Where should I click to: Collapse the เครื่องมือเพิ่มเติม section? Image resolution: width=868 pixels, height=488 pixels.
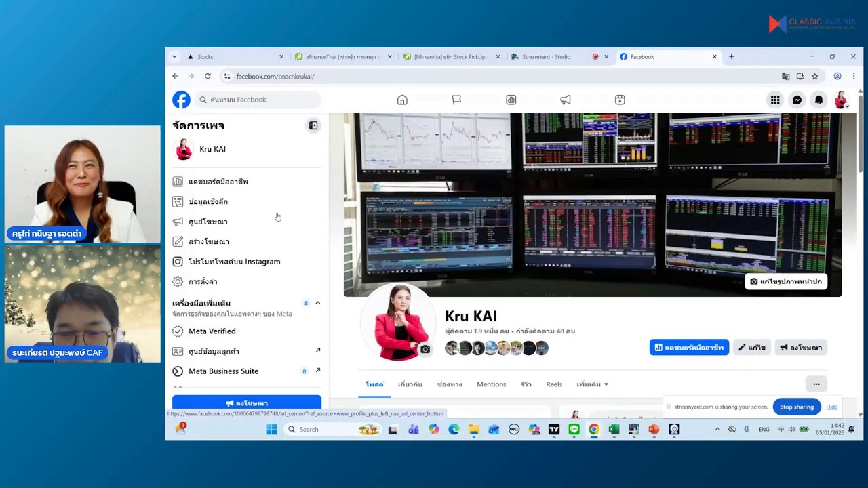click(317, 303)
